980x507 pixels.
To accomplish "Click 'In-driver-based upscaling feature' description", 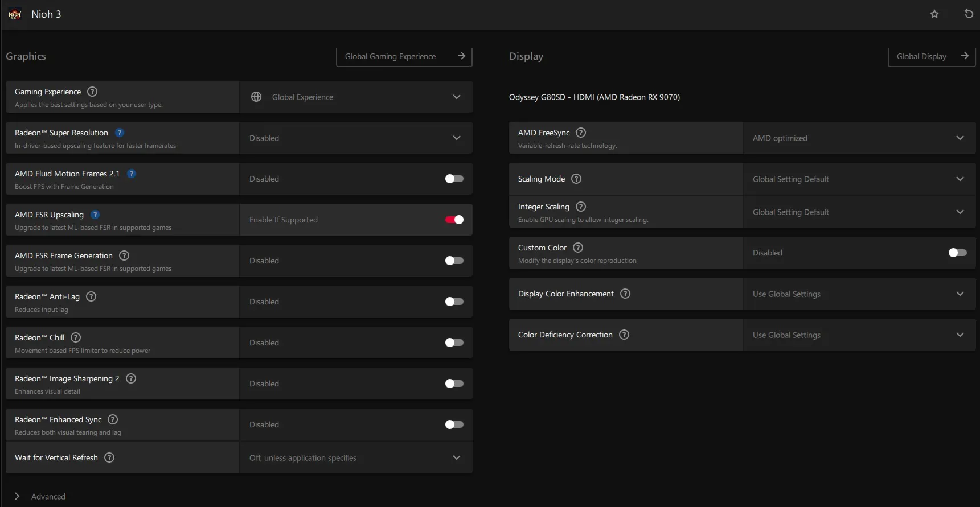I will tap(95, 146).
